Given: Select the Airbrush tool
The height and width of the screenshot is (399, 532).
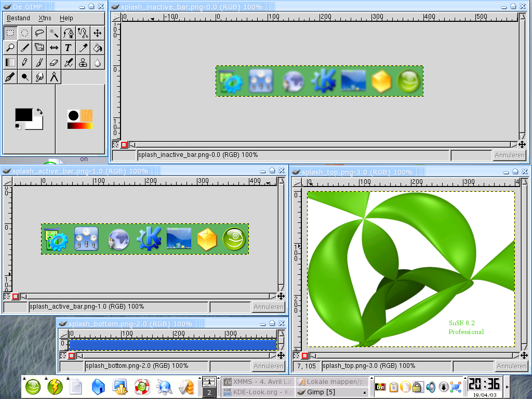Looking at the screenshot, I should [x=68, y=62].
